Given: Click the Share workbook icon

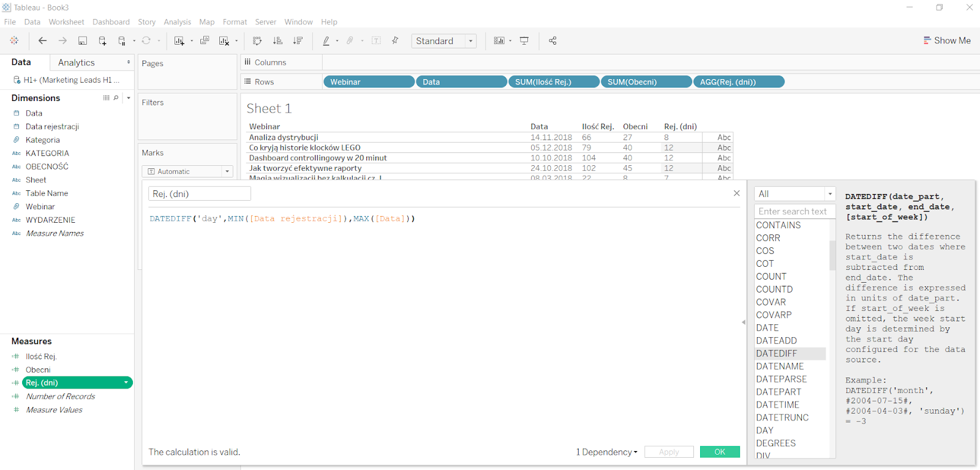Looking at the screenshot, I should [x=552, y=41].
